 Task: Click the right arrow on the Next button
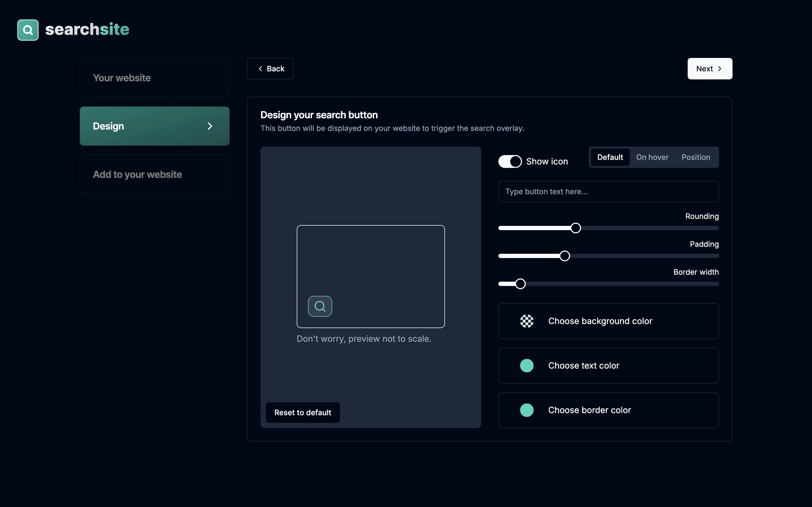point(719,69)
